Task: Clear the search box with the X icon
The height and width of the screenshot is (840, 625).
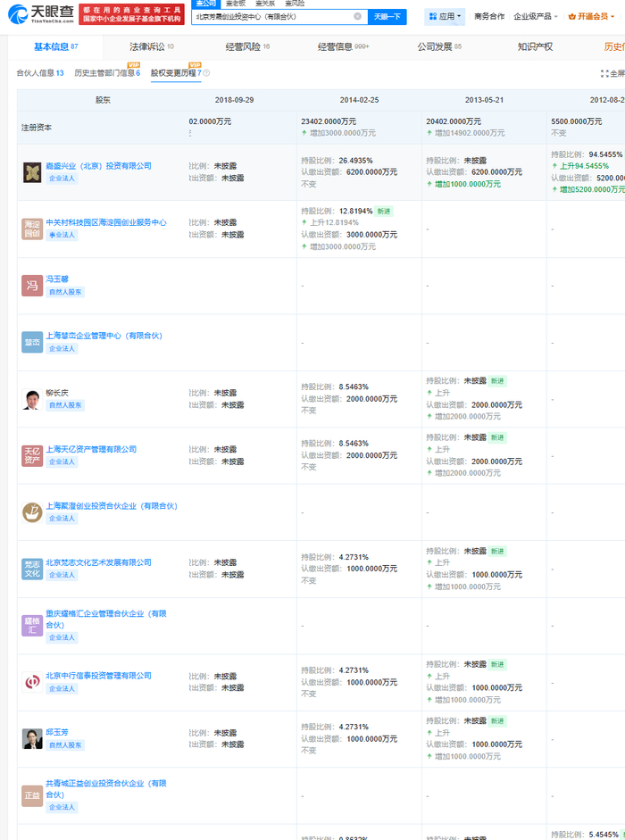Action: tap(357, 16)
